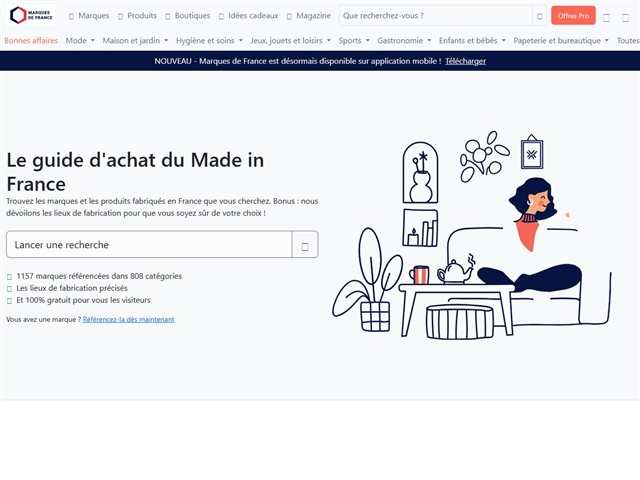Click the icon beside Idées cadeaux
Image resolution: width=640 pixels, height=480 pixels.
point(221,16)
